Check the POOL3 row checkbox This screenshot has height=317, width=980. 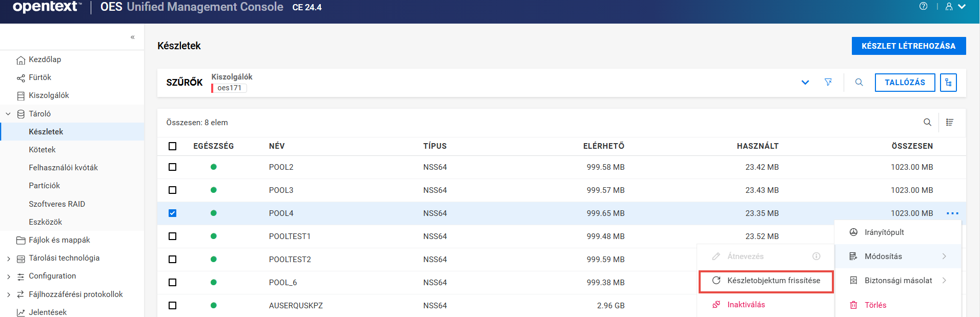click(x=172, y=190)
